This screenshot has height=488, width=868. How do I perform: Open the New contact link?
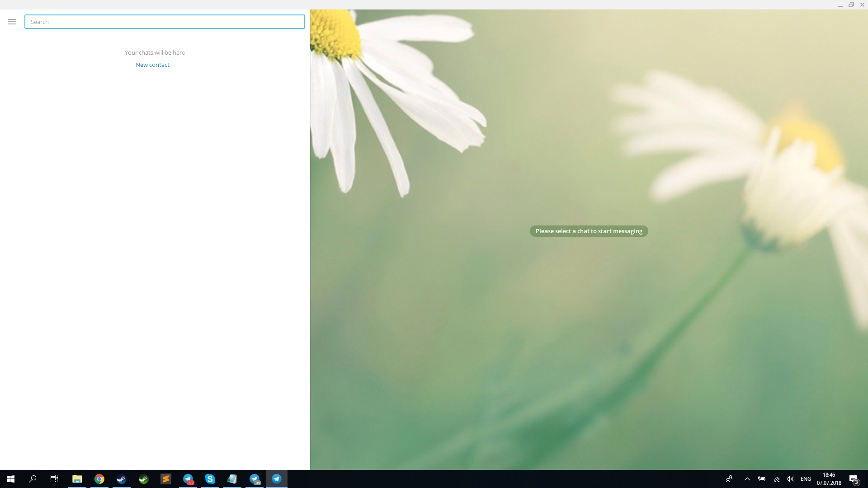[152, 65]
